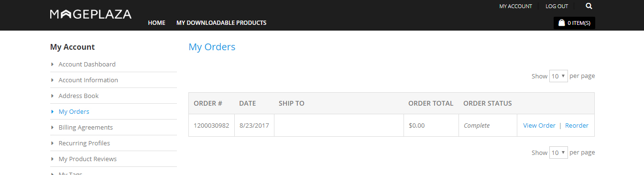The width and height of the screenshot is (644, 175).
Task: Click arrow icon beside Recurring Profiles
Action: tap(52, 143)
